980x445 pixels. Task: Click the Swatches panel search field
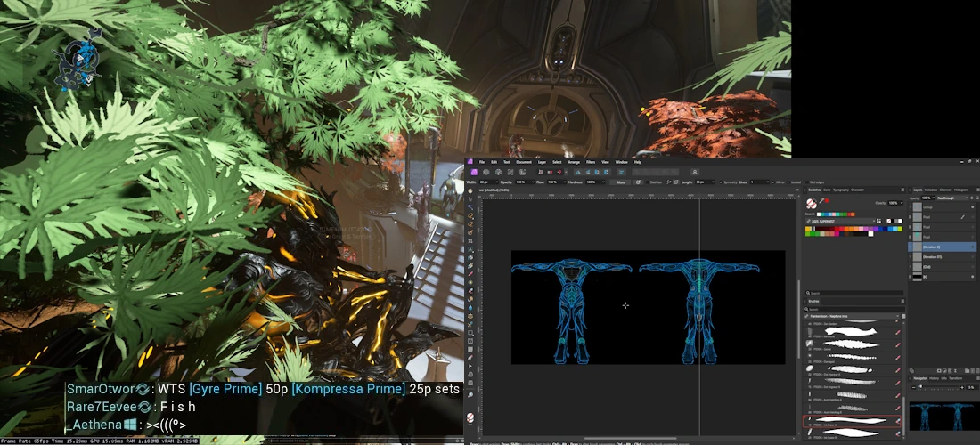click(x=854, y=293)
